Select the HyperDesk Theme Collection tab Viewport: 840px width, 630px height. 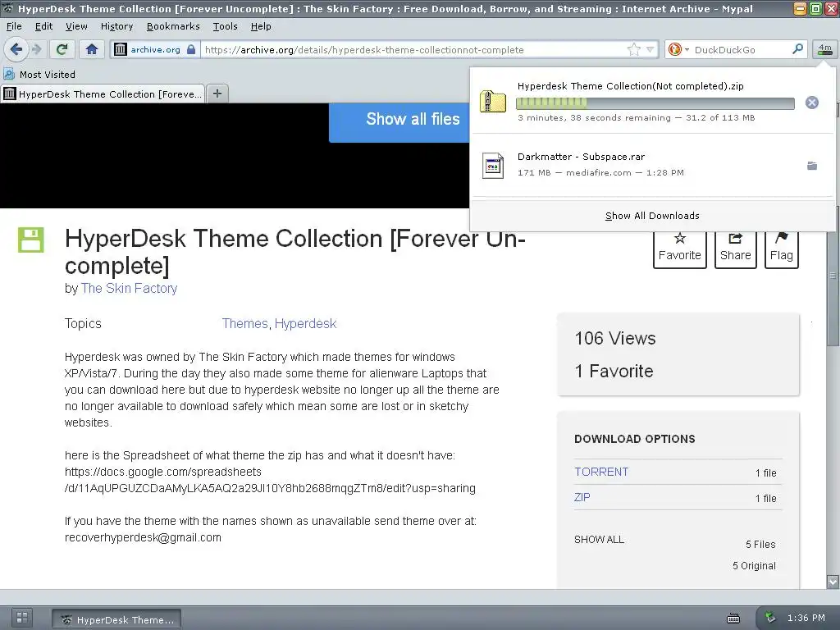(103, 94)
